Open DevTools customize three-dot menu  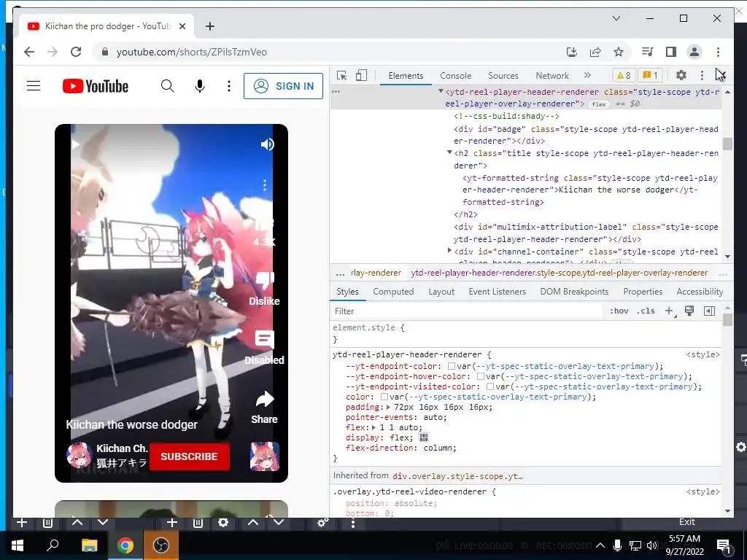(x=702, y=75)
